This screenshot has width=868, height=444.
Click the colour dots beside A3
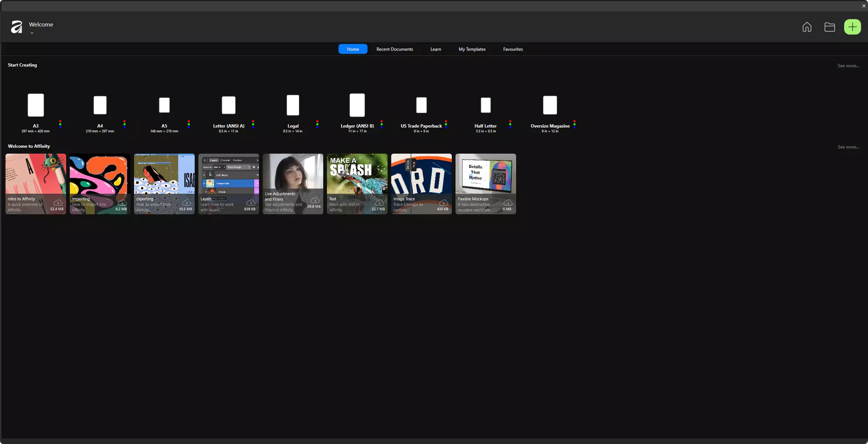60,124
